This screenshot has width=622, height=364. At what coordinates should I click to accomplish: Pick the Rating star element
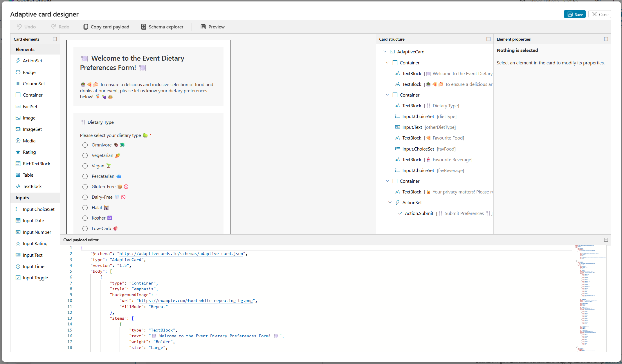(x=18, y=152)
